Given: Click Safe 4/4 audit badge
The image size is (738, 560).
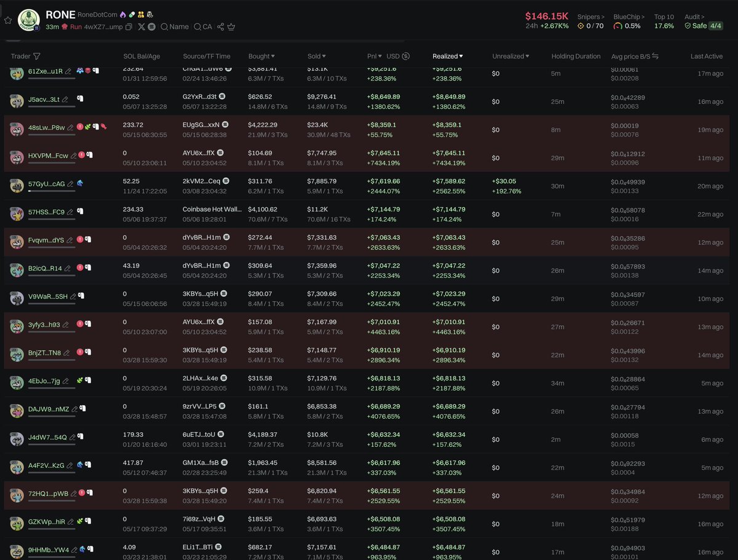Looking at the screenshot, I should click(704, 26).
